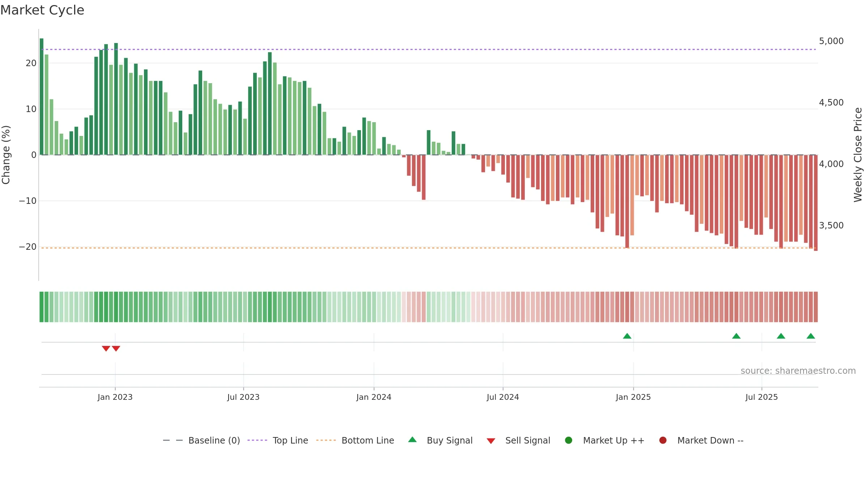
Task: Click the red Market Down circle icon in legend
Action: pyautogui.click(x=663, y=440)
